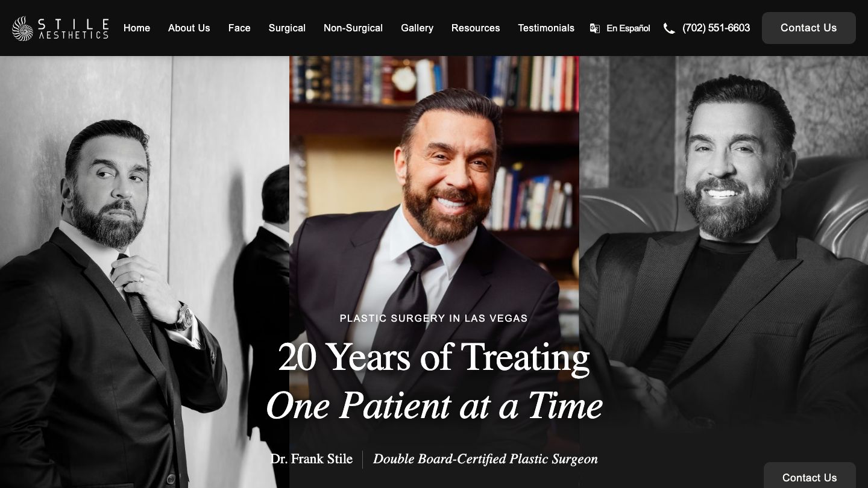Go to the Gallery page

point(417,28)
